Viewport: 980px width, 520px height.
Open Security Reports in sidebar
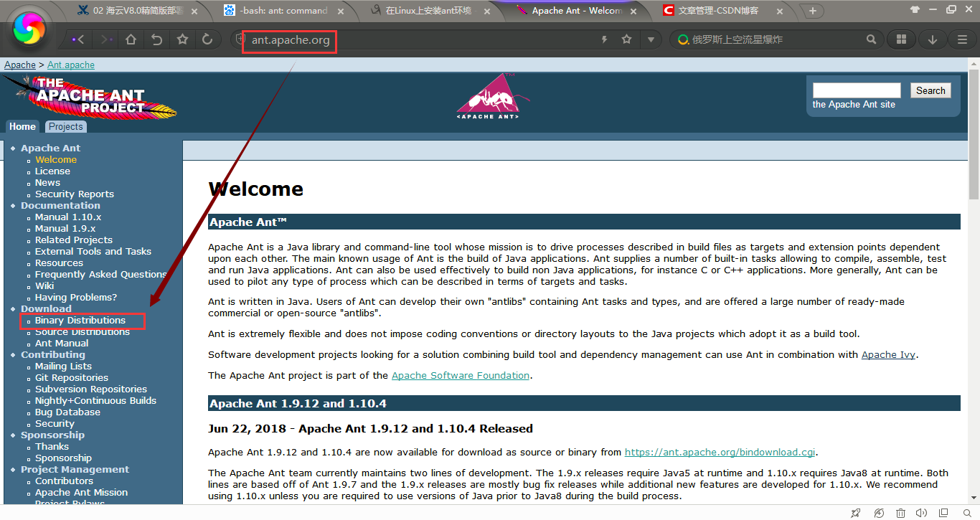[x=75, y=194]
